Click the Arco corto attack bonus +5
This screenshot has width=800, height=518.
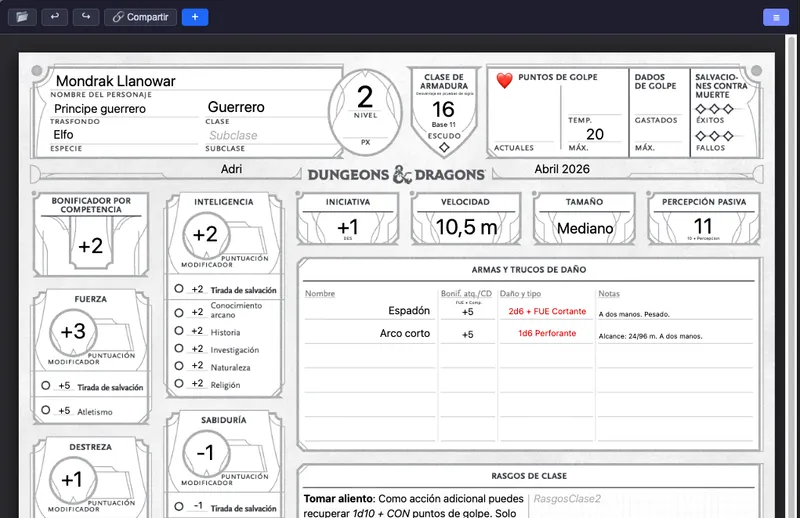(x=467, y=334)
